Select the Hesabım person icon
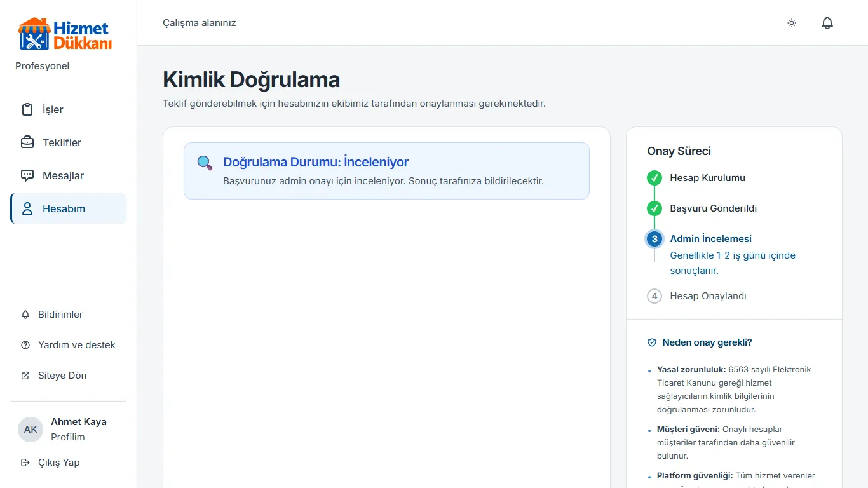The height and width of the screenshot is (488, 868). point(27,208)
